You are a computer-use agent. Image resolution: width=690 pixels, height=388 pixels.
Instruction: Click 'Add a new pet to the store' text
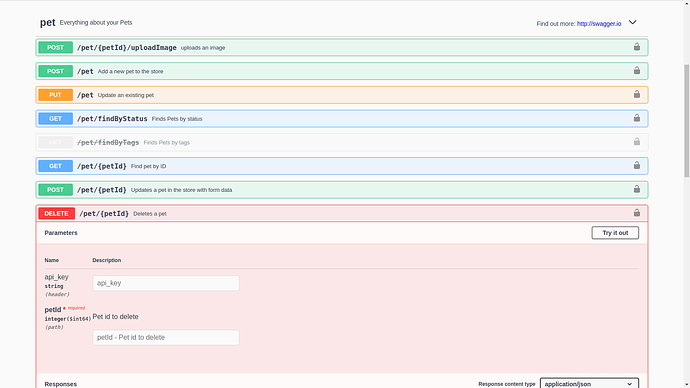pos(130,71)
